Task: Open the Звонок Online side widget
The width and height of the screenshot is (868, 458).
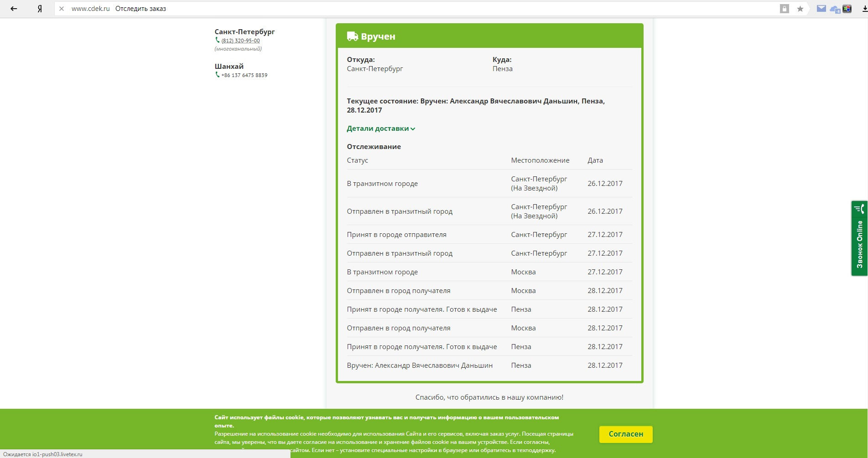Action: tap(859, 238)
